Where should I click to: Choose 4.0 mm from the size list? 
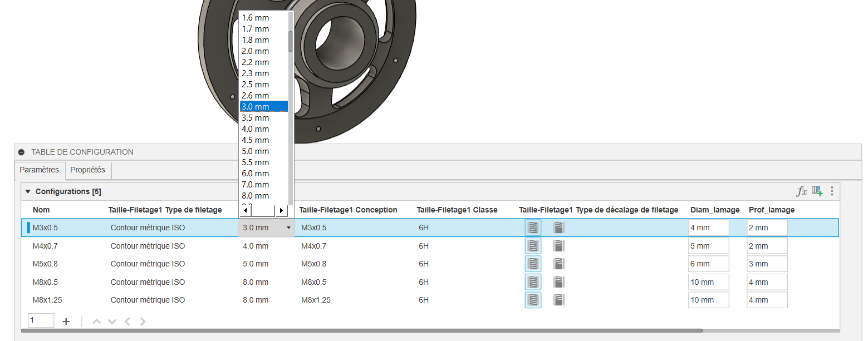(256, 129)
